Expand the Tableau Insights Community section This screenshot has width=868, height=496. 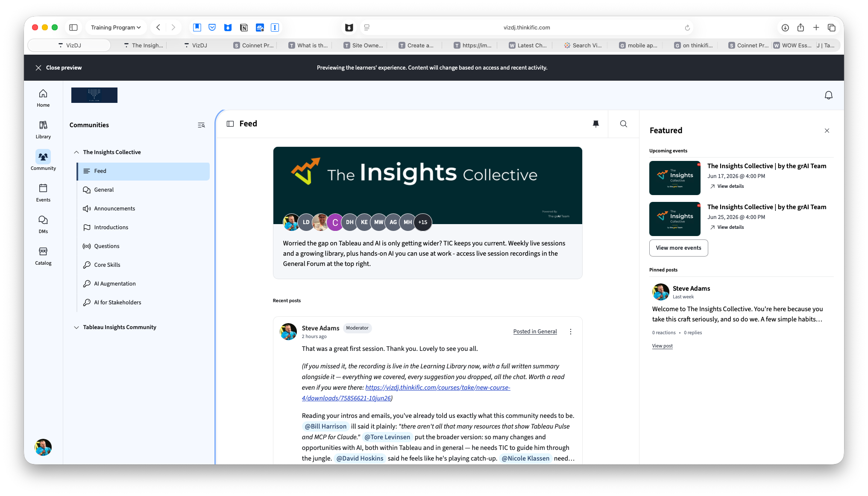[76, 327]
